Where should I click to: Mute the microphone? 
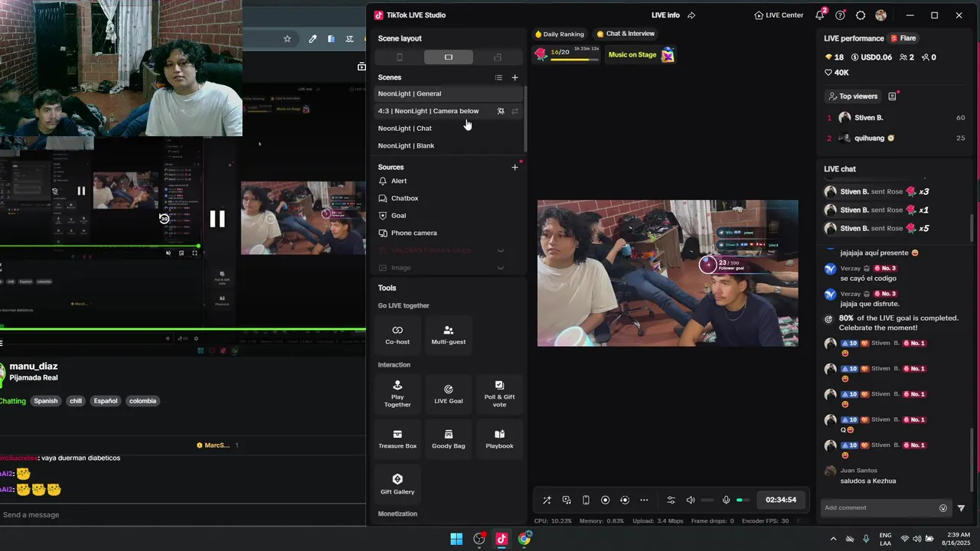click(x=726, y=500)
